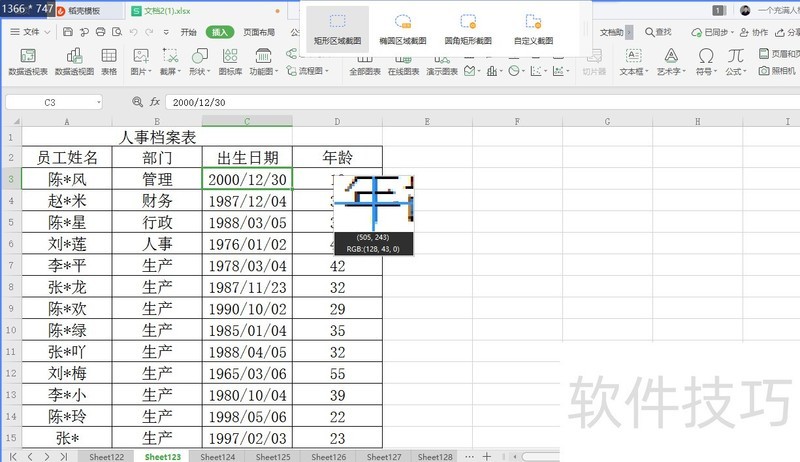Click the undo arrow
Image resolution: width=800 pixels, height=462 pixels.
point(134,32)
